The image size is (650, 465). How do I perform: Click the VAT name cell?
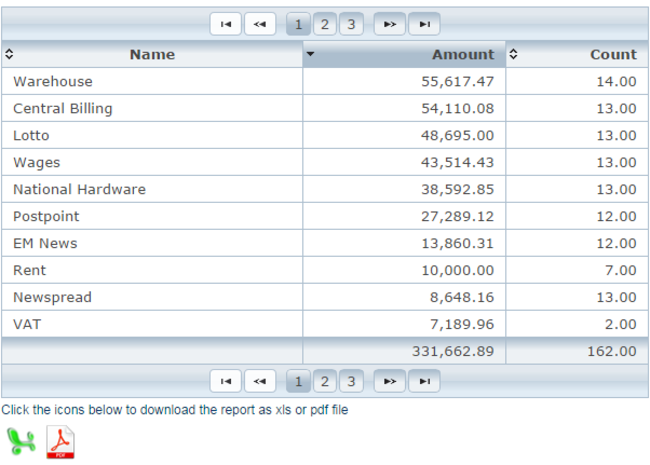152,324
